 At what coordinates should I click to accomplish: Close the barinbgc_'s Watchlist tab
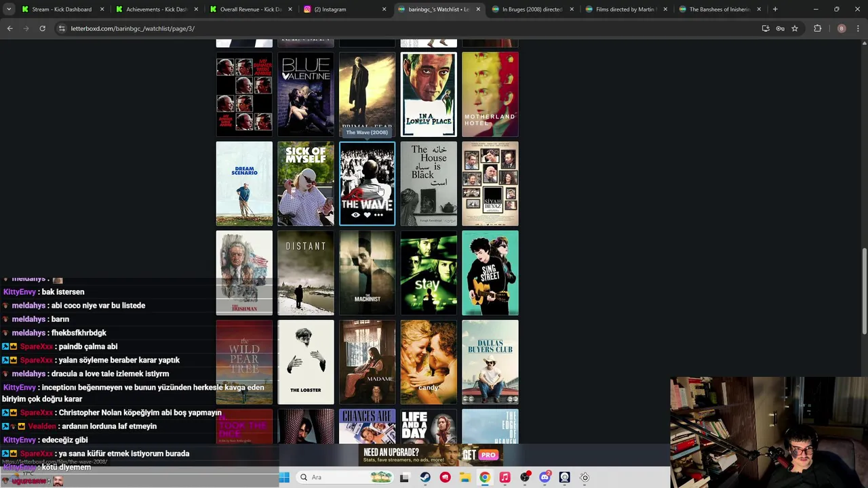478,9
